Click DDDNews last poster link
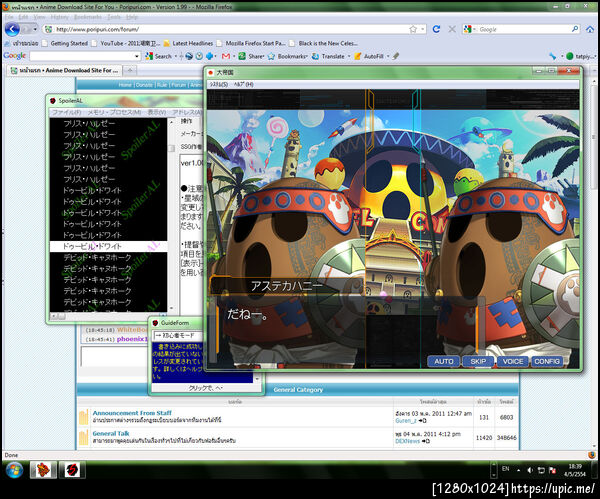600x499 pixels. click(x=408, y=441)
